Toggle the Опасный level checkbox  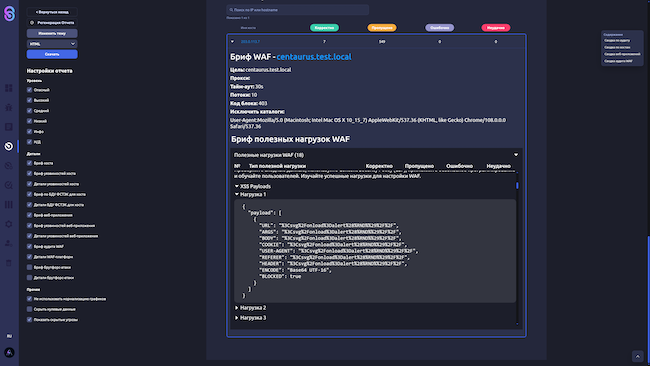29,90
